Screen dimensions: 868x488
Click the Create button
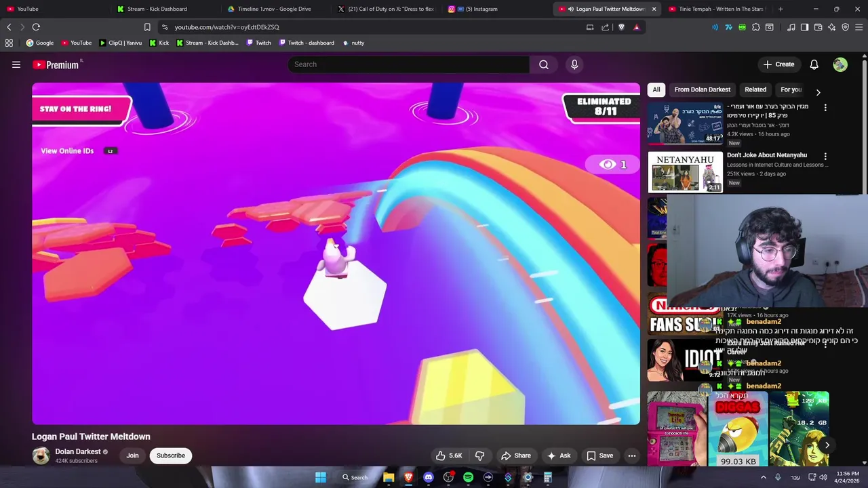pos(778,64)
